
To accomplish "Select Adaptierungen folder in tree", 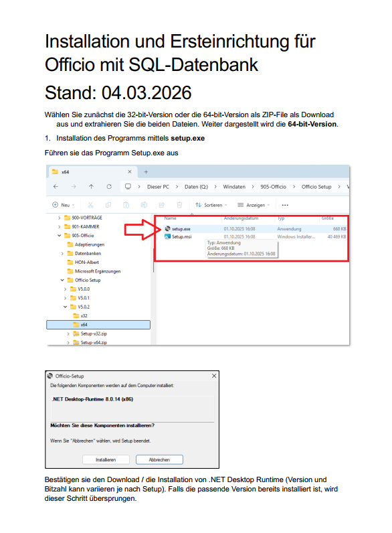I will pyautogui.click(x=86, y=244).
